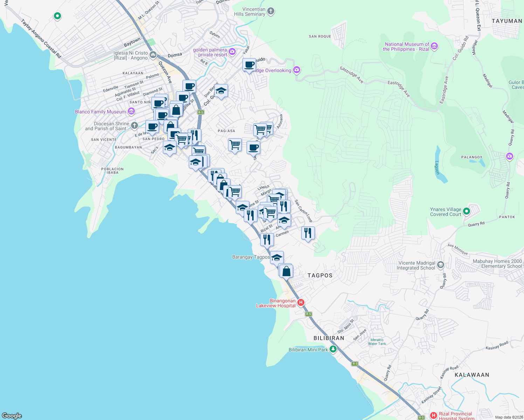Select the green marker for Ynares Village Covered Court

[x=466, y=211]
